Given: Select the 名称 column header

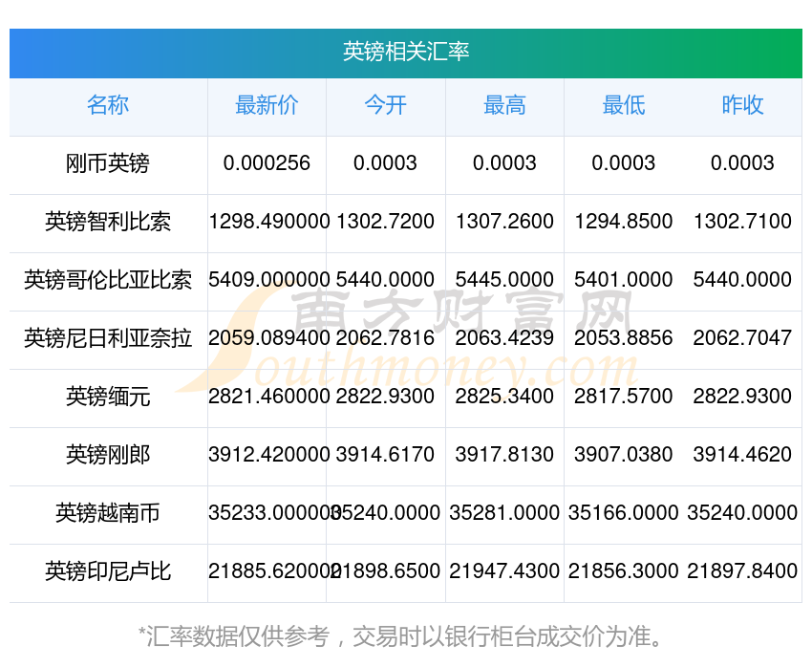Looking at the screenshot, I should point(108,105).
